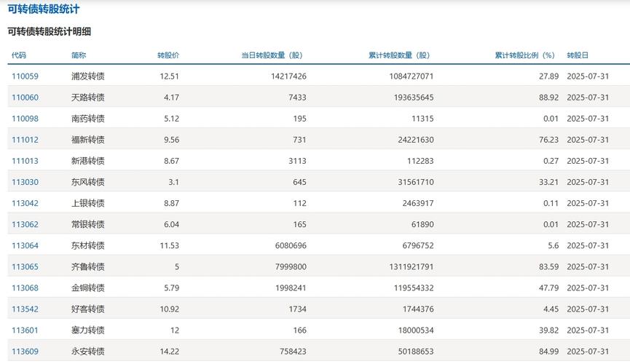Select the 齐鲁转债 name cell
The width and height of the screenshot is (630, 364).
pos(88,266)
